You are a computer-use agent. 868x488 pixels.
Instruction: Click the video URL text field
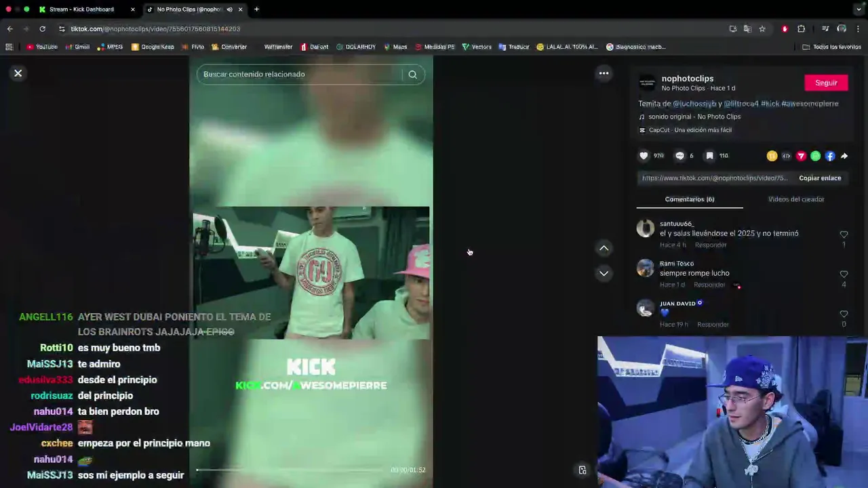point(715,178)
